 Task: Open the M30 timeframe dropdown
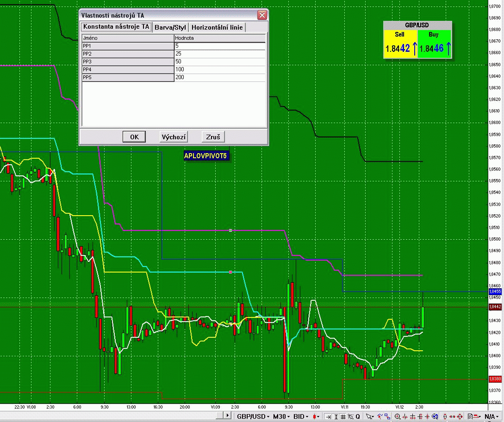[281, 416]
